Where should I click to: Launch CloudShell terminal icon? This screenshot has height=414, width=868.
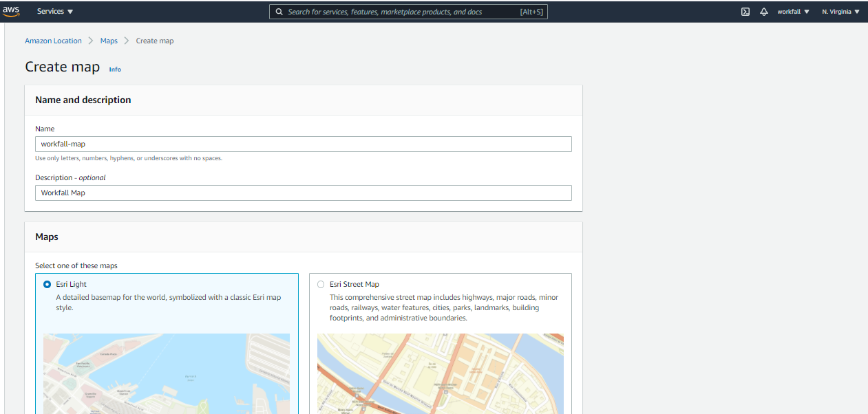pyautogui.click(x=745, y=12)
